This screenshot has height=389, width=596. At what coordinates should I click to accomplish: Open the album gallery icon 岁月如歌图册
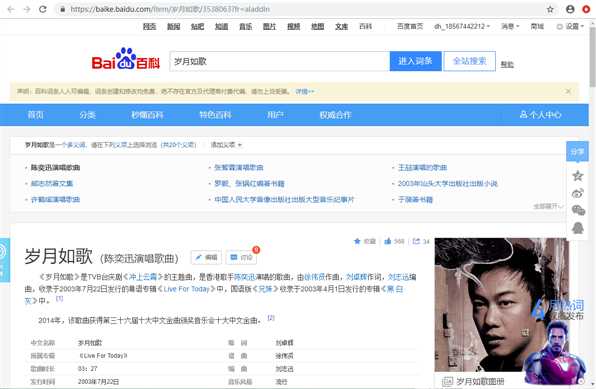tap(448, 381)
